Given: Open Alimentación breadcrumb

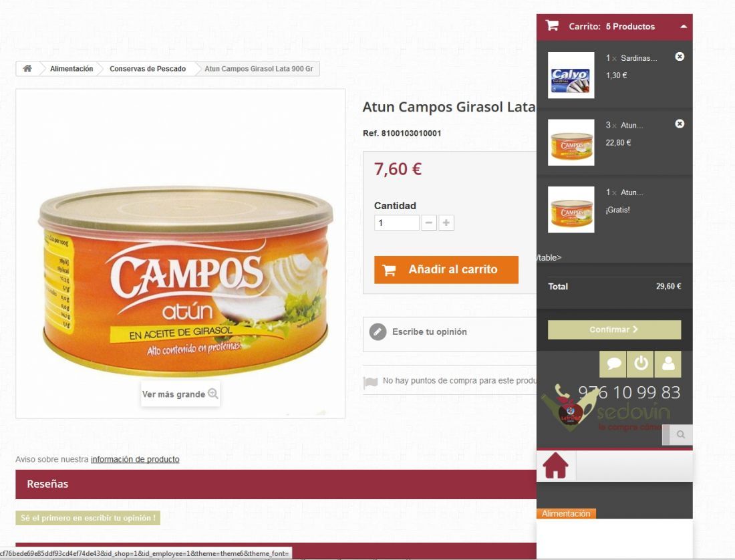Looking at the screenshot, I should click(x=71, y=69).
